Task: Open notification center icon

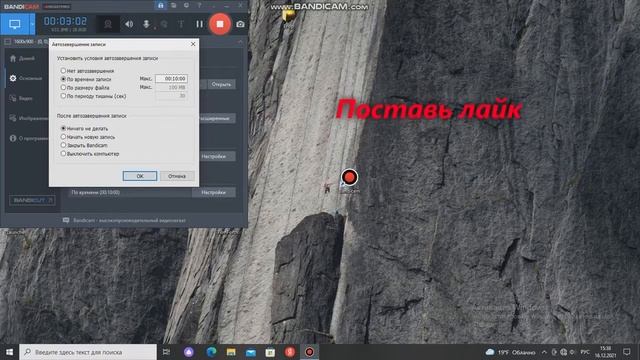Action: coord(627,352)
